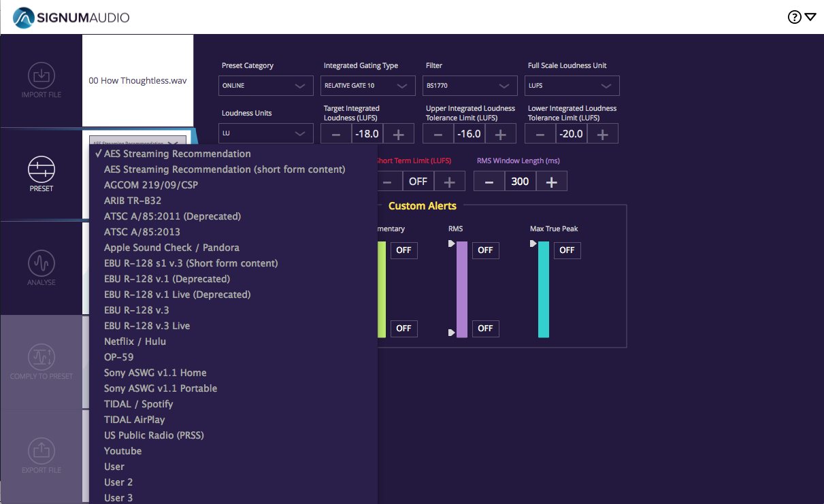Viewport: 824px width, 504px height.
Task: Expand the top-right triangle menu
Action: coord(810,18)
